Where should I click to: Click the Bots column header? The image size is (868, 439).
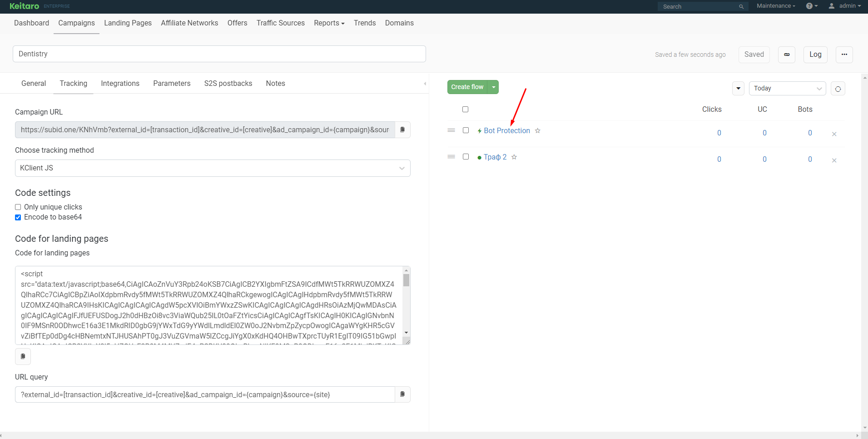805,110
